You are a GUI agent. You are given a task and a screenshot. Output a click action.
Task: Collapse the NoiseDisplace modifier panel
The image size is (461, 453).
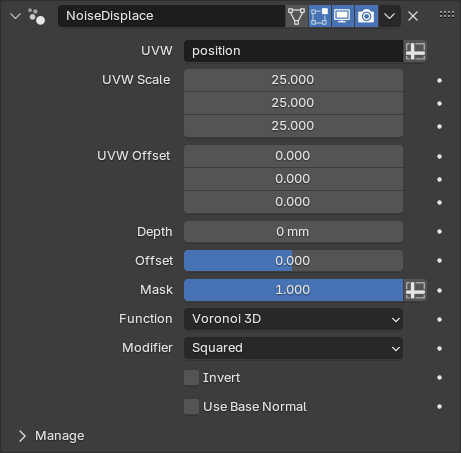(x=15, y=16)
